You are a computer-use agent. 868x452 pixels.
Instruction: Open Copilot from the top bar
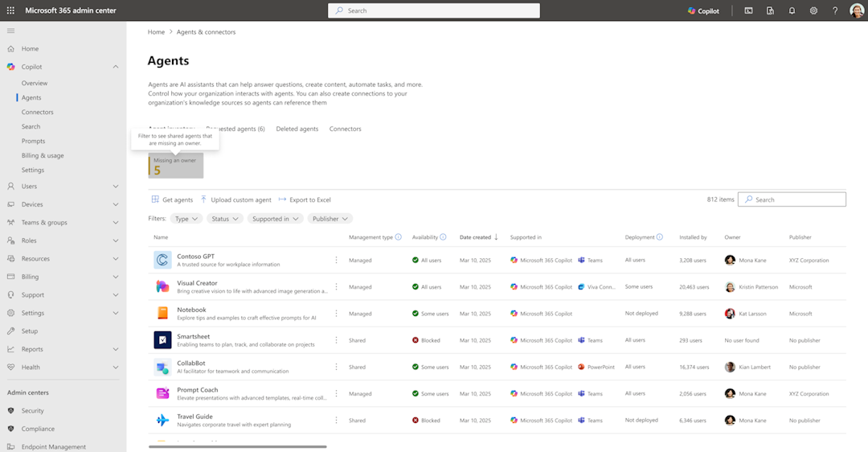click(x=703, y=10)
